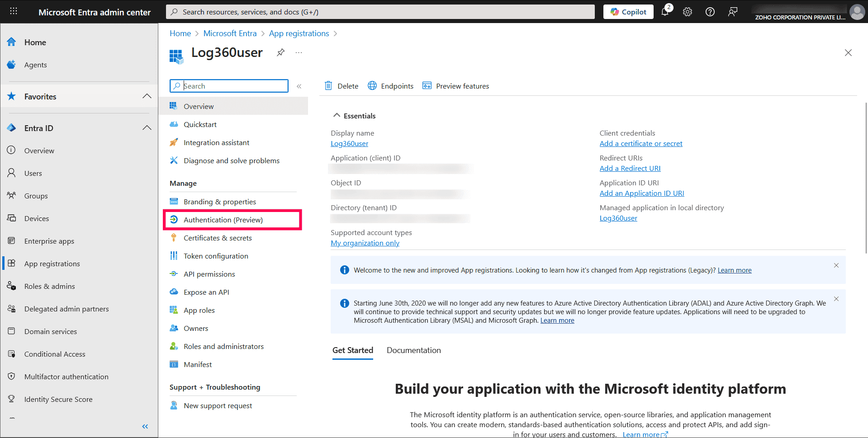The image size is (868, 438).
Task: Open the notifications bell
Action: [665, 12]
